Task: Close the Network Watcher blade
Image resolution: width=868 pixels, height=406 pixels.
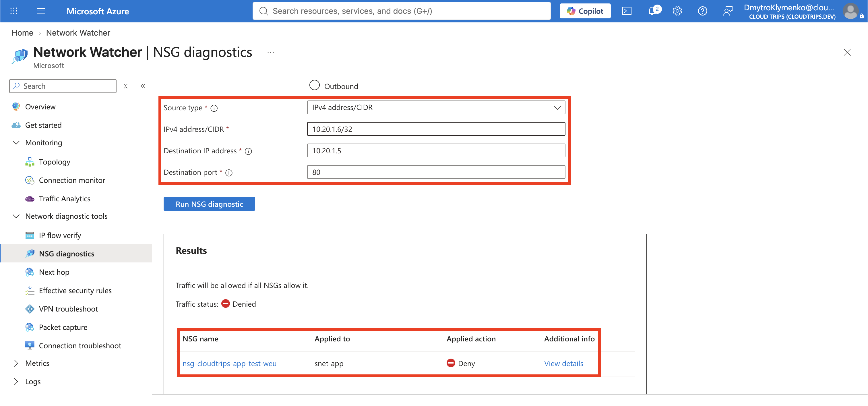Action: point(847,52)
